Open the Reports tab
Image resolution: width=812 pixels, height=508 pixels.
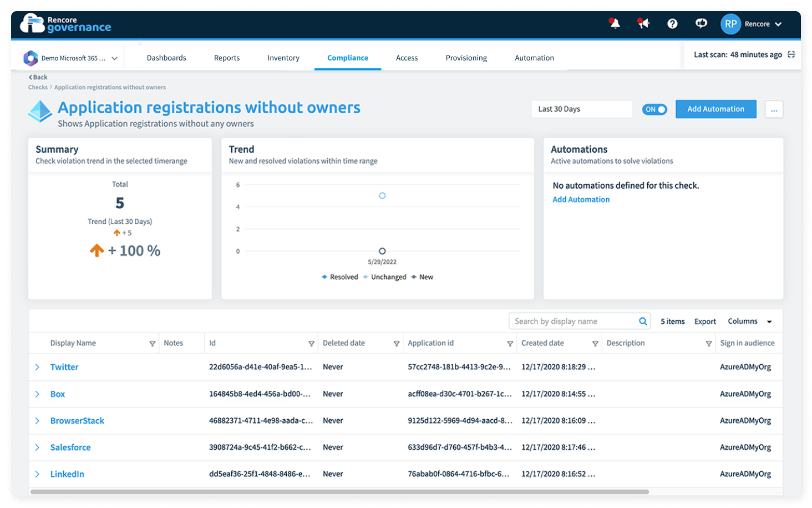tap(227, 58)
